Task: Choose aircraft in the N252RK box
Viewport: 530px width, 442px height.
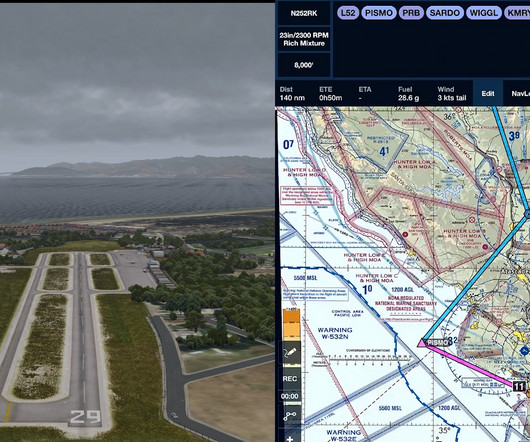Action: pyautogui.click(x=304, y=14)
